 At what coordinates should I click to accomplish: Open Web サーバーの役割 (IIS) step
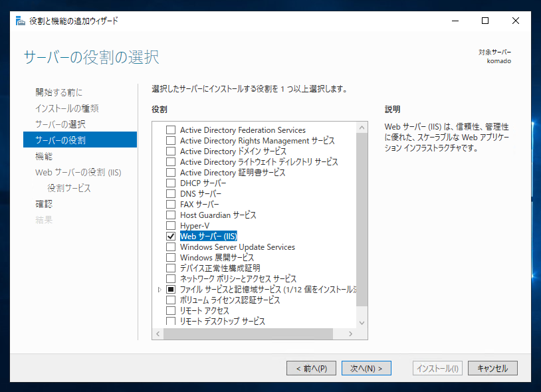coord(78,172)
